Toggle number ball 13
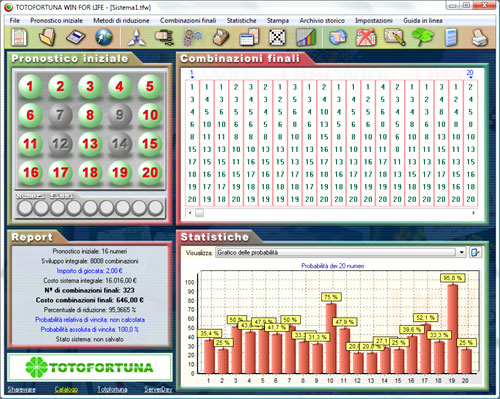The height and width of the screenshot is (399, 500). [x=90, y=144]
